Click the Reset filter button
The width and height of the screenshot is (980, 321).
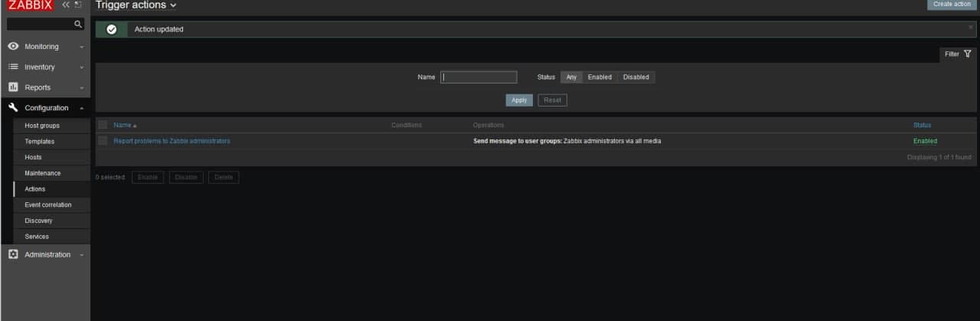point(552,100)
